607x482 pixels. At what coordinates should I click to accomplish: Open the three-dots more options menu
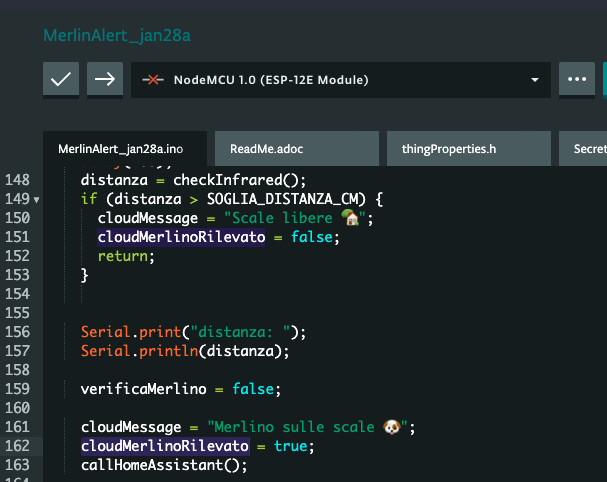pyautogui.click(x=577, y=79)
